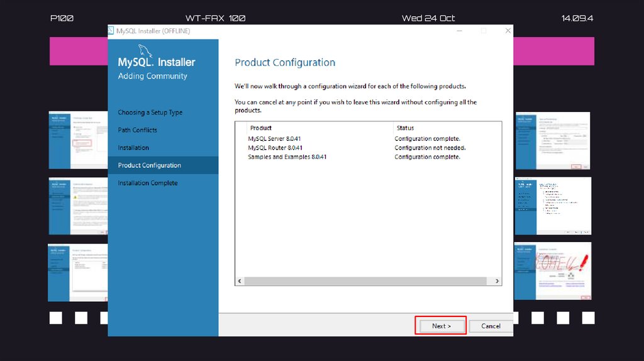Click the Next > button
Screen dimensions: 644x361
tap(441, 326)
